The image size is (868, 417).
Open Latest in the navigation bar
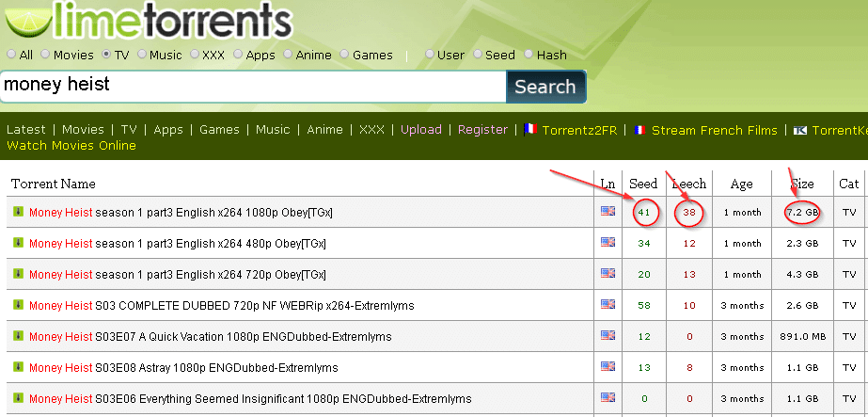[x=26, y=130]
